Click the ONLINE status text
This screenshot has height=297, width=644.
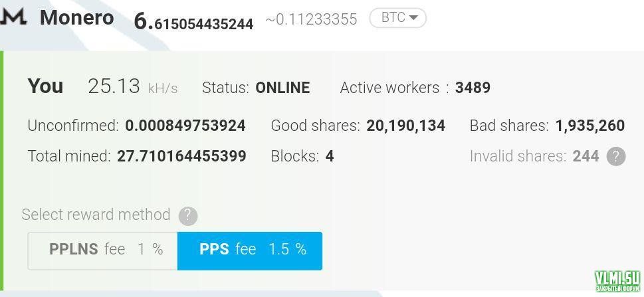pos(282,88)
